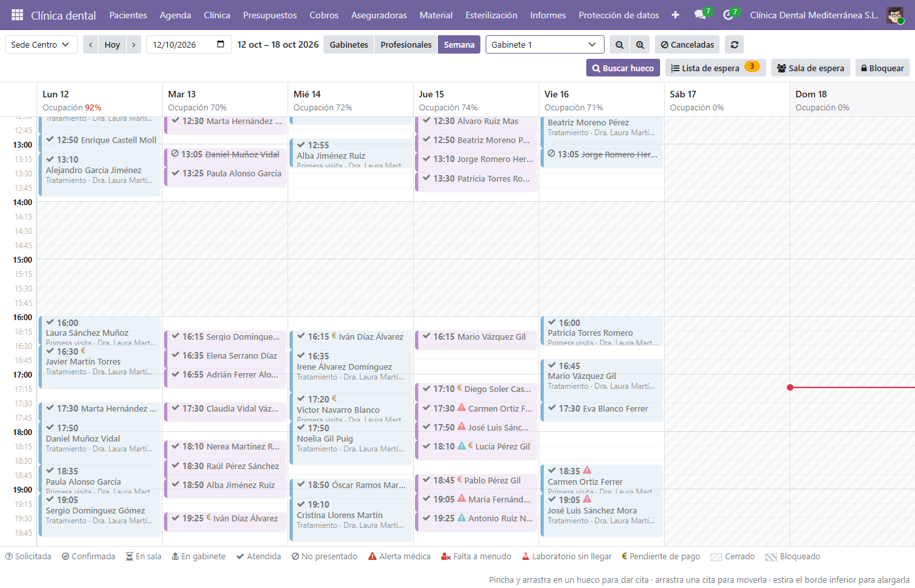Click euro icon on 19:25 Iván Díaz Álvarez
This screenshot has width=915, height=588.
click(208, 517)
